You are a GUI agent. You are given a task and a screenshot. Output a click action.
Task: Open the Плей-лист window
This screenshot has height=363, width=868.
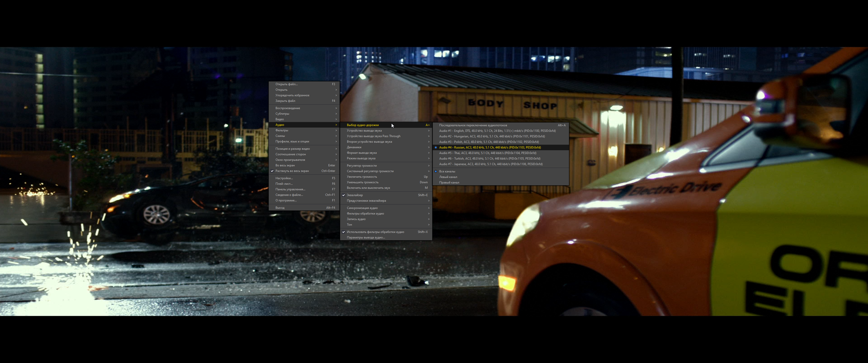pos(283,184)
